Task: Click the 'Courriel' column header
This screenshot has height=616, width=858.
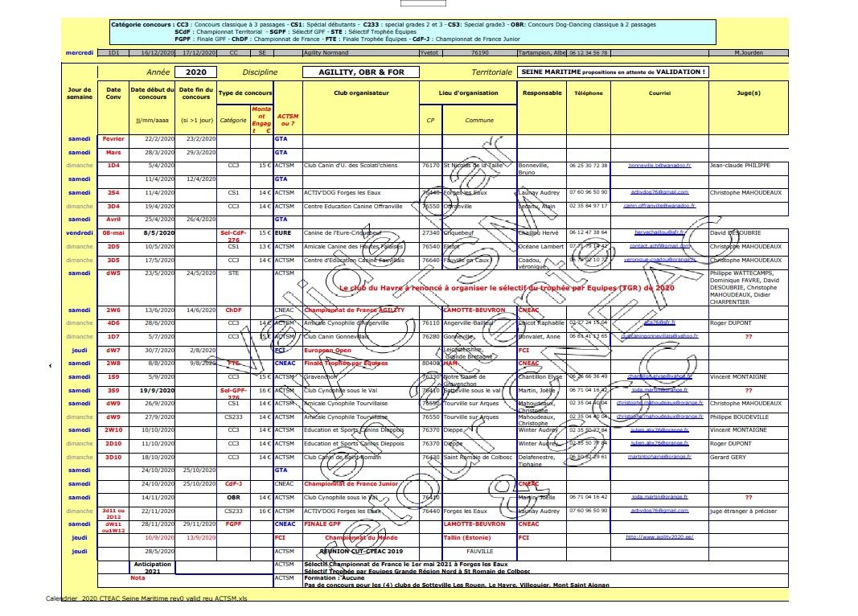Action: click(x=659, y=93)
